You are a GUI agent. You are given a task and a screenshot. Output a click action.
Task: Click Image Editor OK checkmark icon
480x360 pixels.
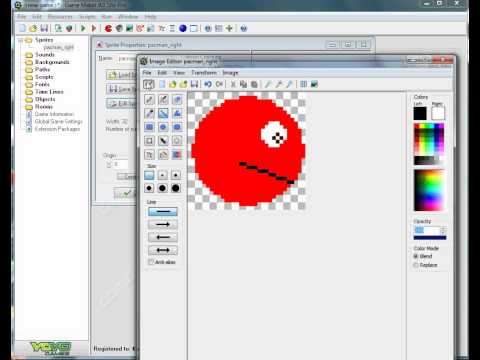point(149,84)
